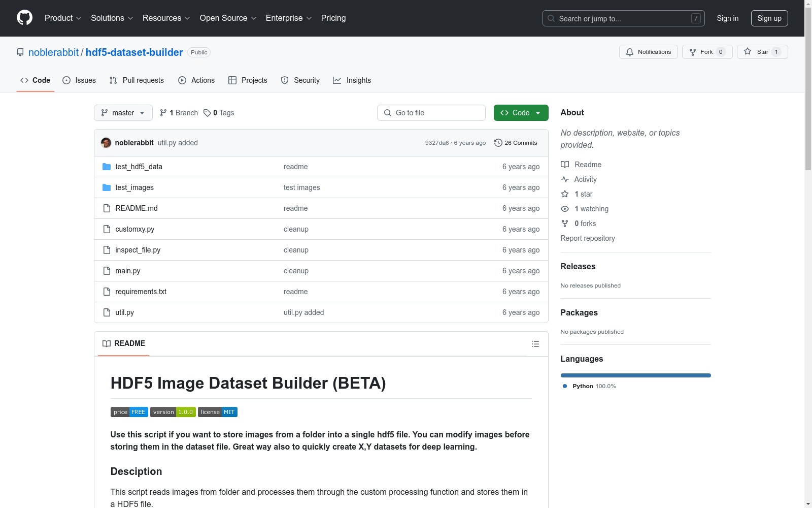
Task: Open the 9327da6 commit hash link
Action: click(437, 143)
